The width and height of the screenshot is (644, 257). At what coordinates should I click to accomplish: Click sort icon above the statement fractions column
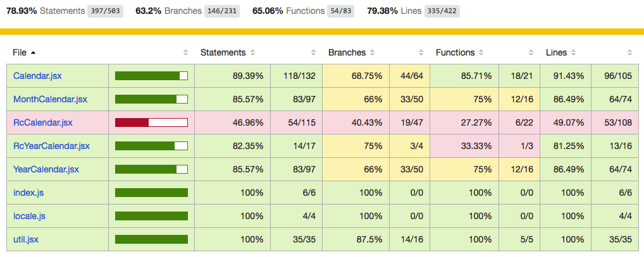point(313,52)
